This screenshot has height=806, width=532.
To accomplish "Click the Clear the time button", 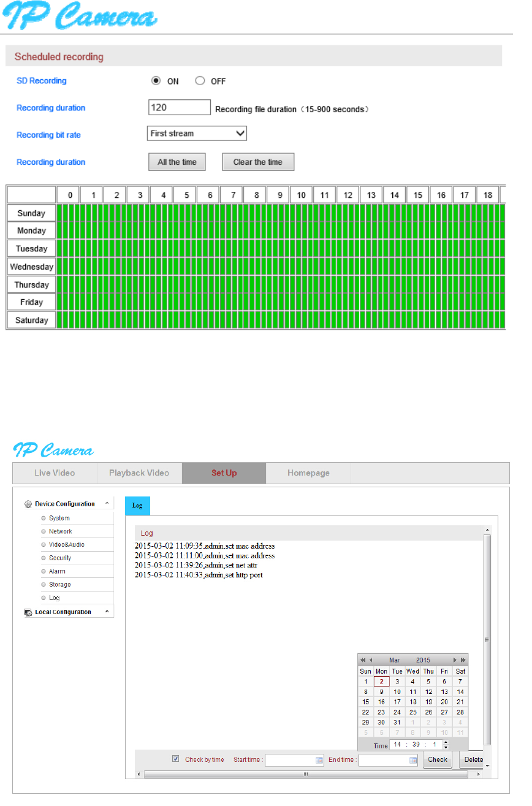I will point(258,162).
